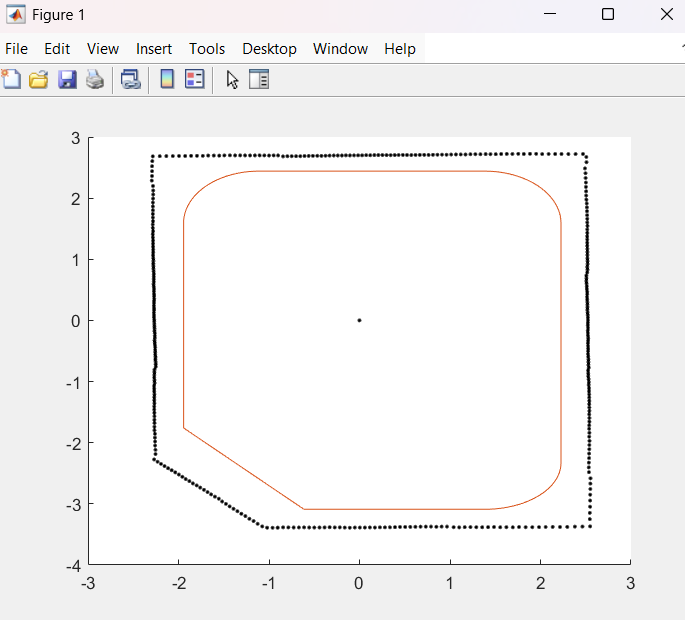Image resolution: width=685 pixels, height=620 pixels.
Task: Click the MATLAB icon in the title bar
Action: pyautogui.click(x=16, y=15)
